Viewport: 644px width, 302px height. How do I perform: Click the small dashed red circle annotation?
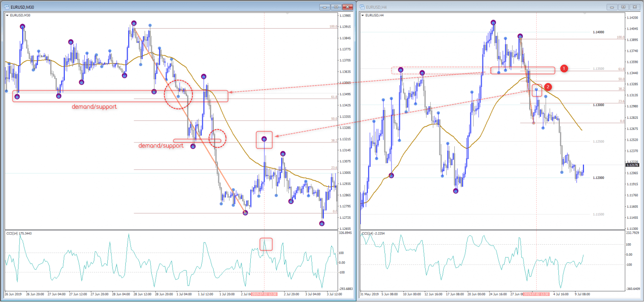click(217, 138)
